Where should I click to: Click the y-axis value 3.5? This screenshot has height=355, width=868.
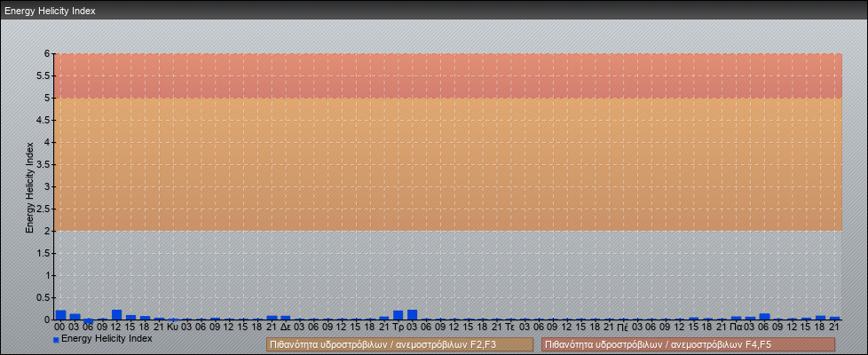pos(44,164)
